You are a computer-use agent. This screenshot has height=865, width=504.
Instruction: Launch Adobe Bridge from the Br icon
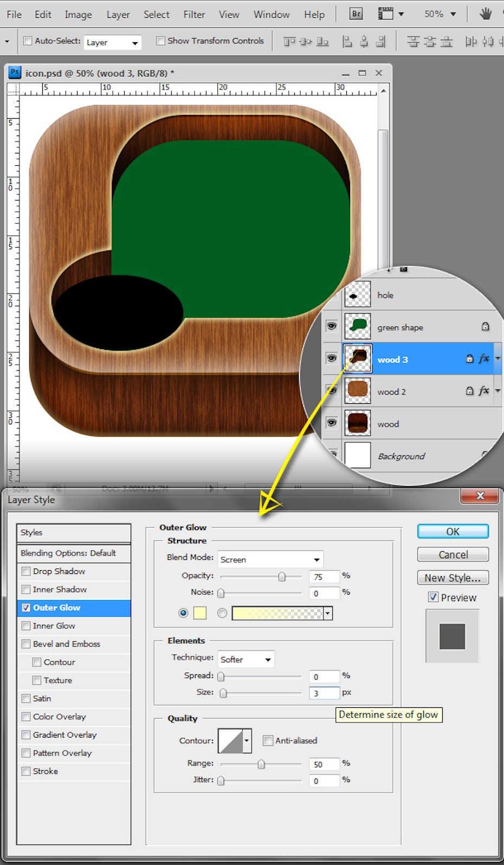coord(356,14)
